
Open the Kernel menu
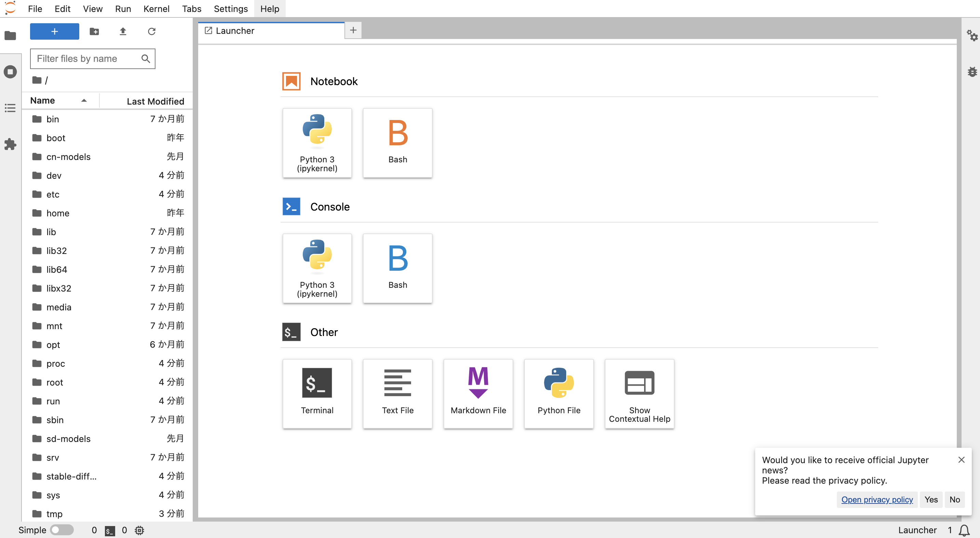156,8
